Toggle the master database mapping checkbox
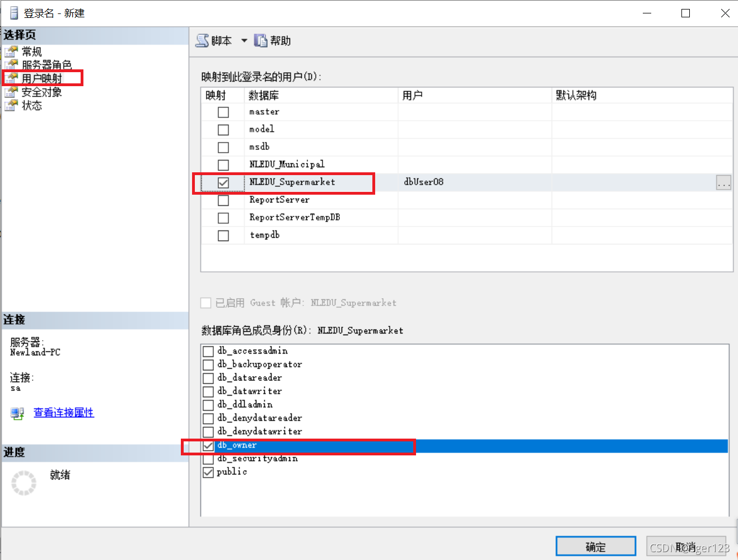 (x=223, y=112)
